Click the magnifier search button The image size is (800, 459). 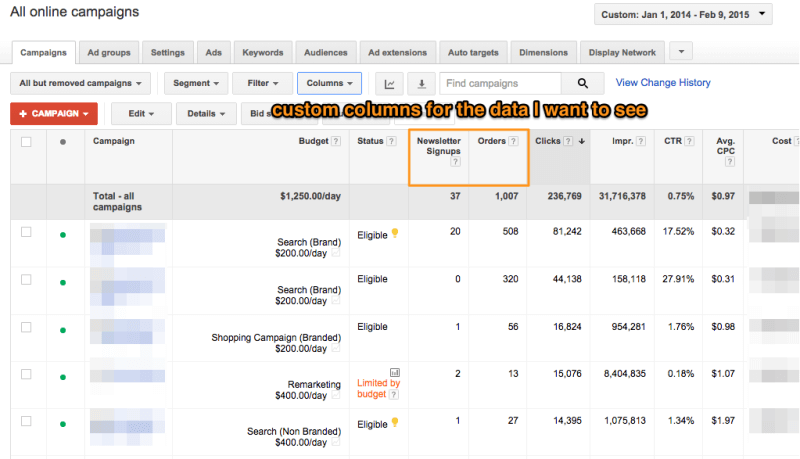(583, 83)
